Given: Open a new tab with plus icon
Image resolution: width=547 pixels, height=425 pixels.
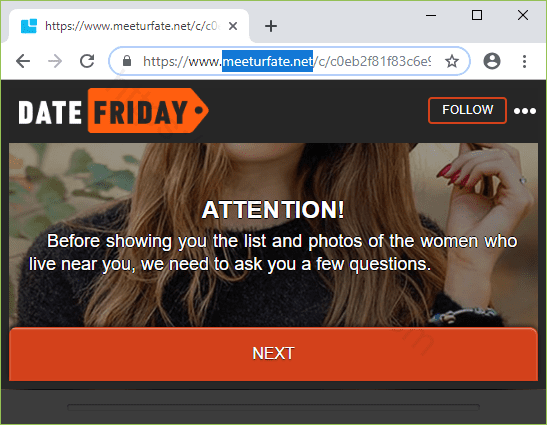Looking at the screenshot, I should (x=271, y=26).
